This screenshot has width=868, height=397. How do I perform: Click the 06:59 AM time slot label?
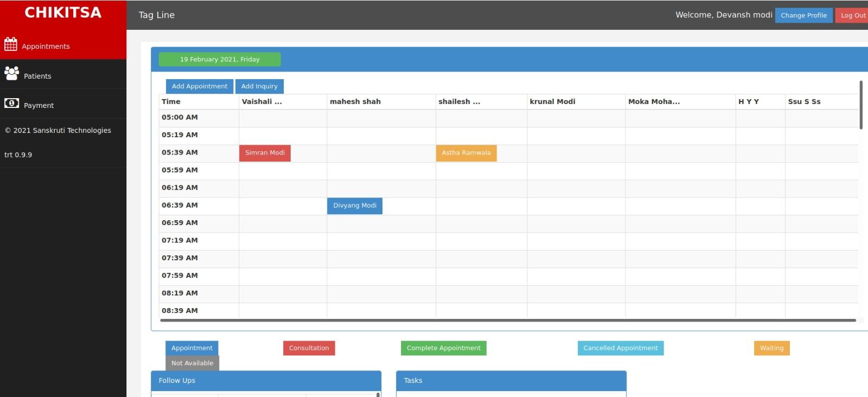tap(180, 223)
